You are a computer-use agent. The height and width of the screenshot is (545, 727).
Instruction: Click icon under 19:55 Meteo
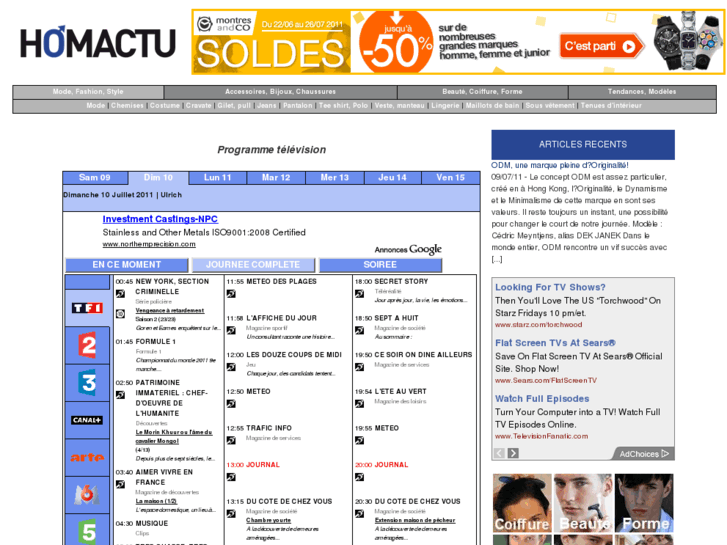(360, 440)
